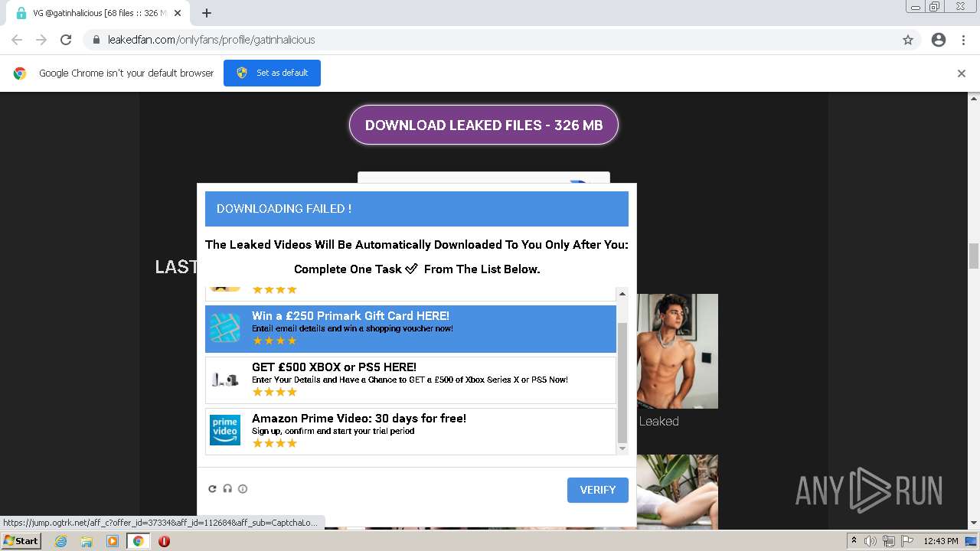The image size is (980, 551).
Task: Open the Chrome three-dot menu
Action: point(963,40)
